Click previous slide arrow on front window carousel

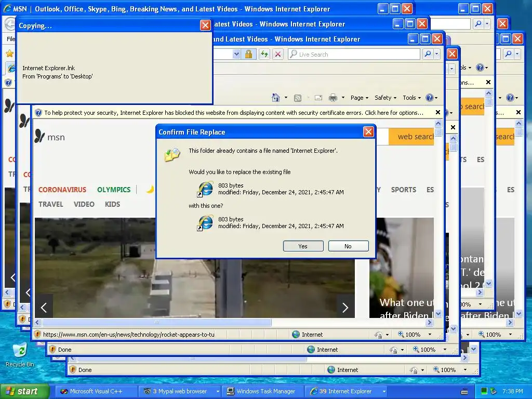tap(44, 308)
